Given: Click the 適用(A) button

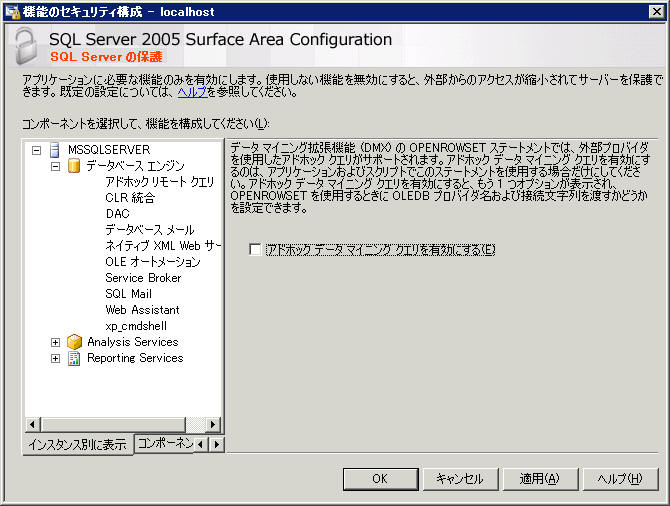Looking at the screenshot, I should (540, 479).
